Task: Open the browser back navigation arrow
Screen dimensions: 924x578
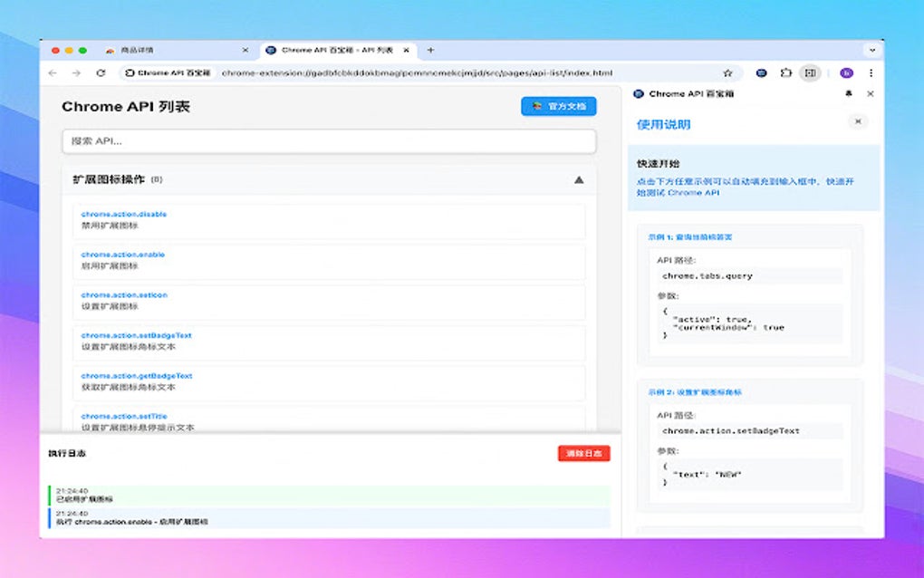Action: 53,72
